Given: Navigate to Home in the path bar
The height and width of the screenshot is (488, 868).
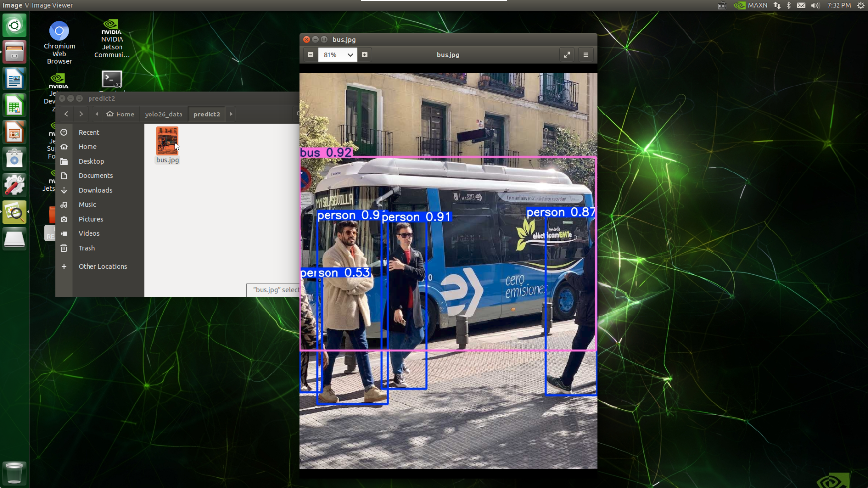Looking at the screenshot, I should (120, 114).
